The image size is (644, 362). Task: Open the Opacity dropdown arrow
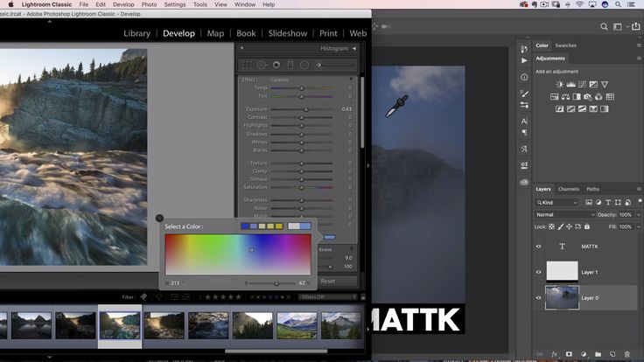pos(638,214)
